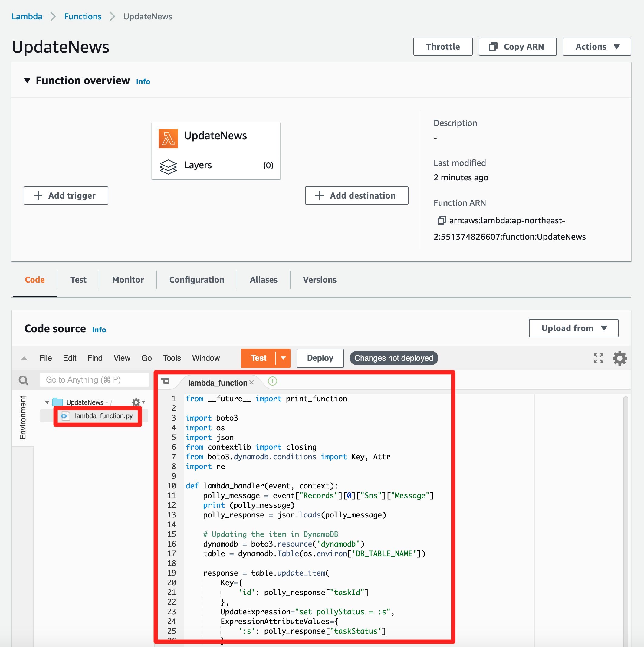The image size is (644, 647).
Task: Click the search magnifier icon in sidebar
Action: coord(23,380)
